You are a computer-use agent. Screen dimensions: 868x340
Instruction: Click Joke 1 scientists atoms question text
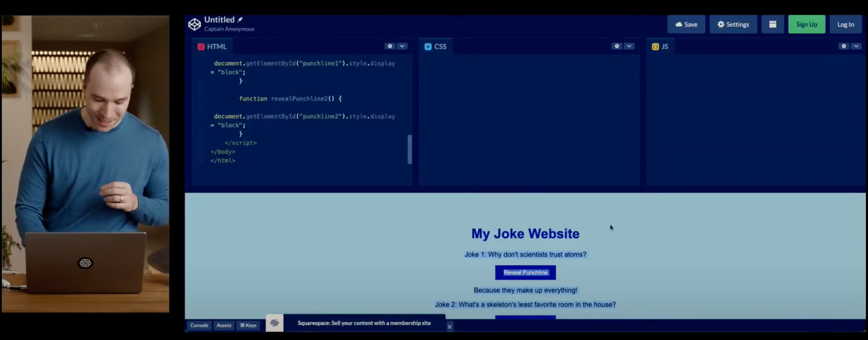[x=525, y=254]
